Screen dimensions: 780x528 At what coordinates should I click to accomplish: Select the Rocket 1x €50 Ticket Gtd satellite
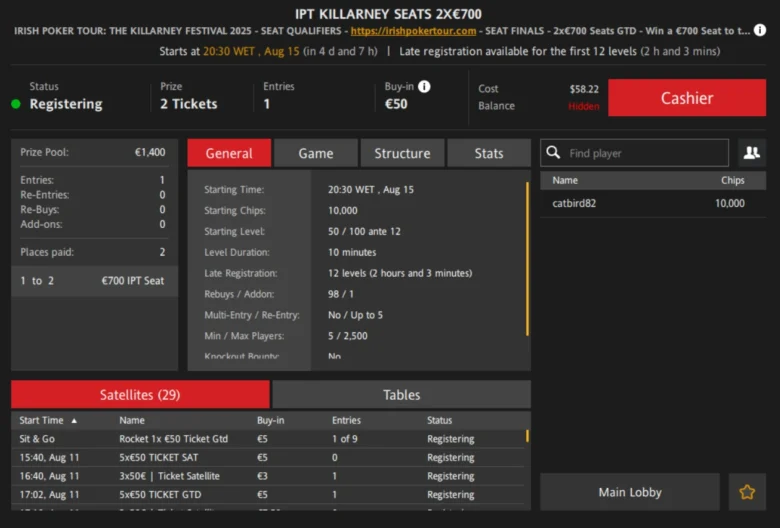tap(269, 439)
